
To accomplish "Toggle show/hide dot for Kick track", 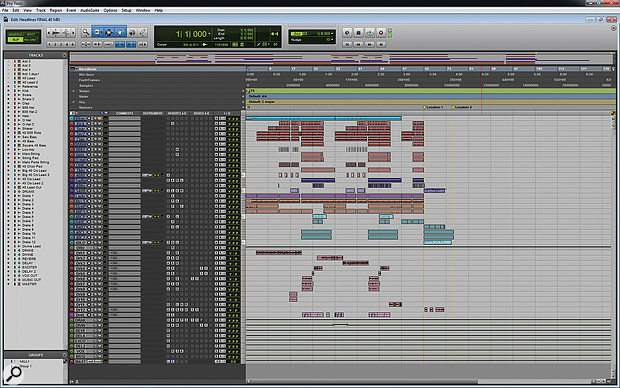I will pyautogui.click(x=9, y=91).
